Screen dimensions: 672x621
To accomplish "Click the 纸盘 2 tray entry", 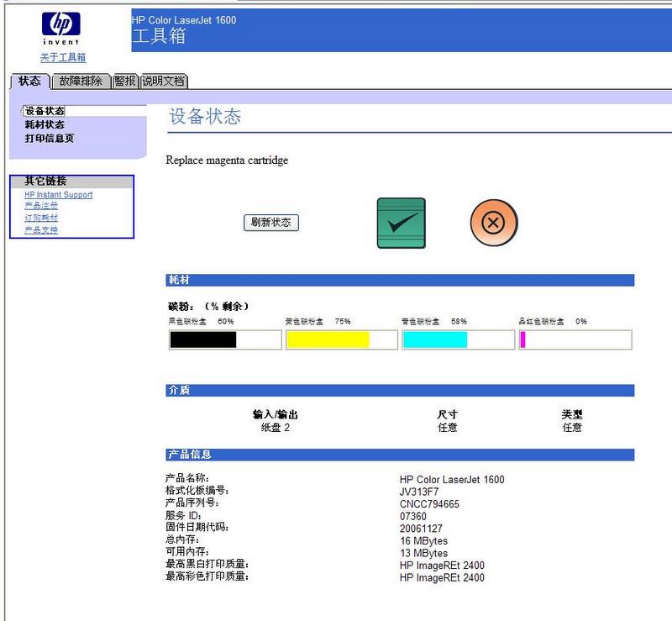I will tap(276, 428).
